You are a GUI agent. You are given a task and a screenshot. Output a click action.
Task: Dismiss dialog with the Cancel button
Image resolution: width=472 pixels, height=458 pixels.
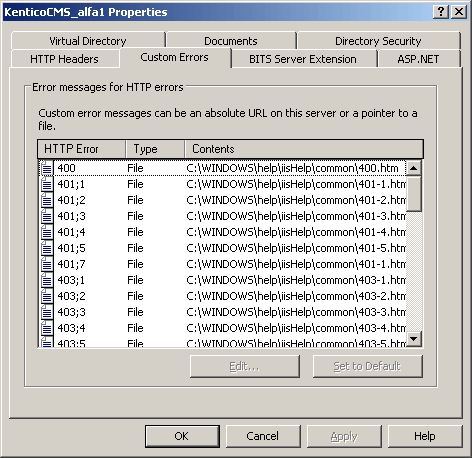pos(263,436)
